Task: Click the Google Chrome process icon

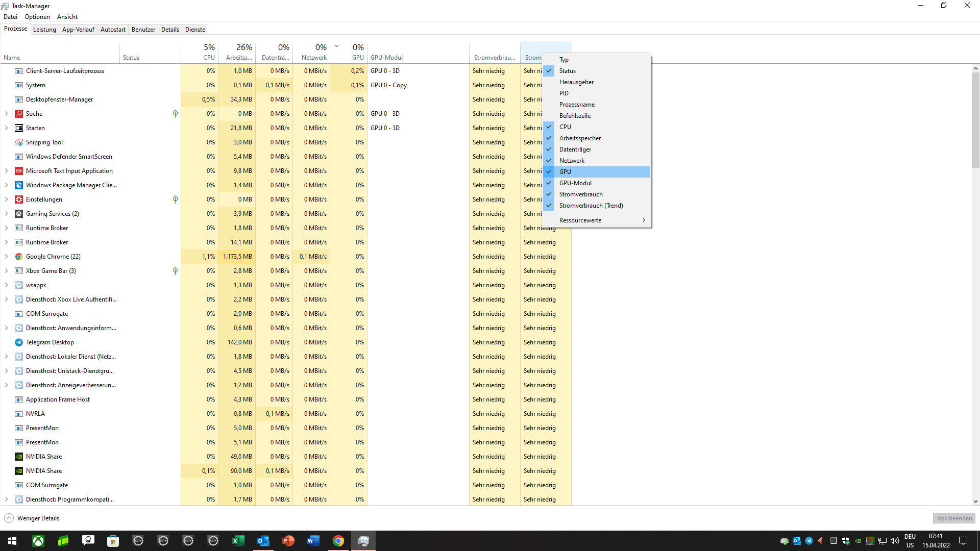Action: (x=19, y=257)
